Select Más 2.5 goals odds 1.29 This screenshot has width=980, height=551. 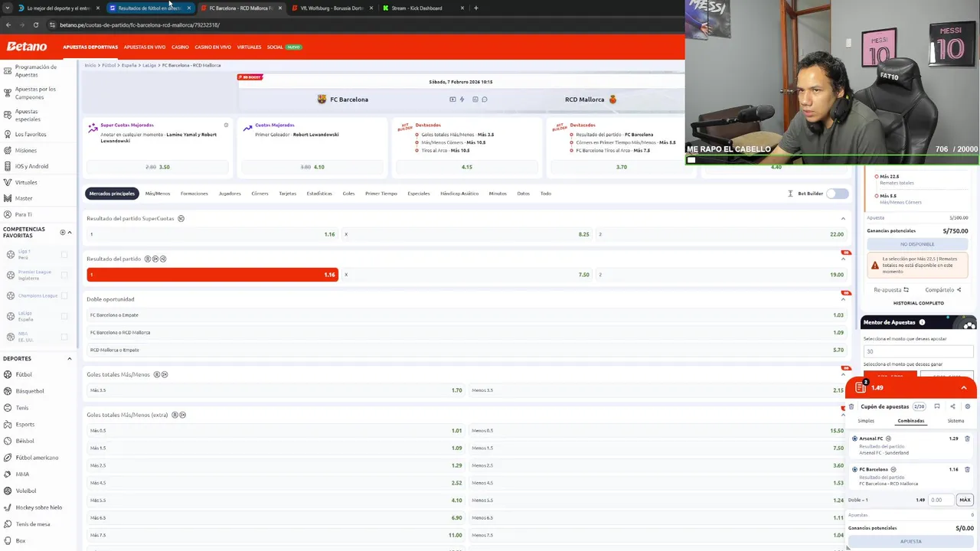[276, 465]
